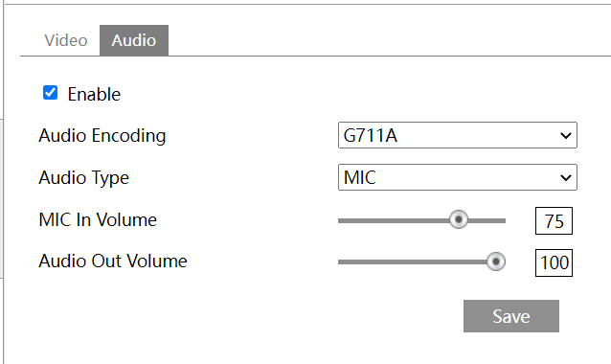Click the Audio Encoding label
The width and height of the screenshot is (611, 364).
pyautogui.click(x=102, y=136)
